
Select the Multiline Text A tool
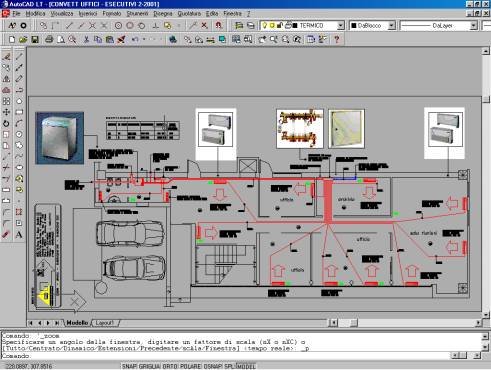coord(19,234)
